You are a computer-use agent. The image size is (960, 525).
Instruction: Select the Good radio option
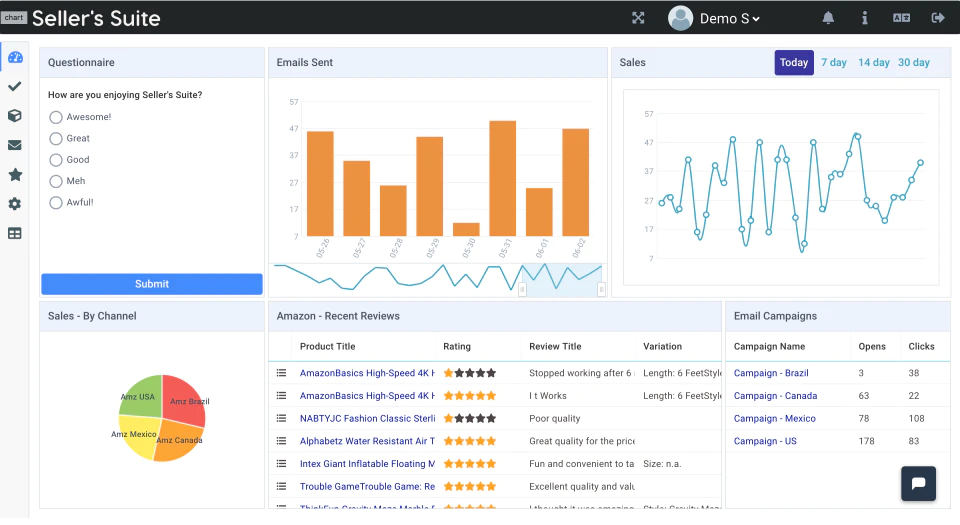(x=56, y=160)
